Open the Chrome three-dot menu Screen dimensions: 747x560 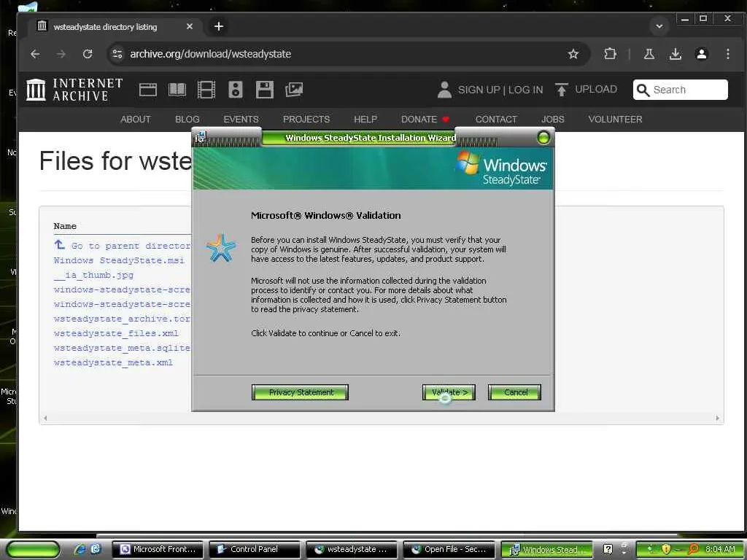coord(727,54)
